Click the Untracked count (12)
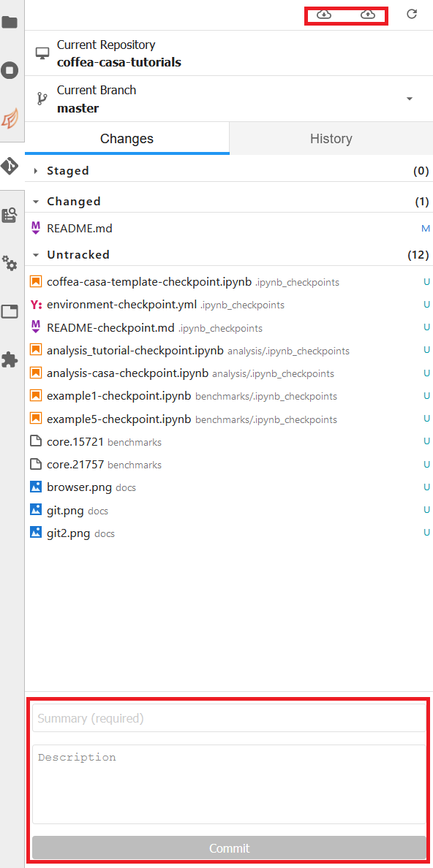Viewport: 433px width, 868px height. [x=418, y=255]
